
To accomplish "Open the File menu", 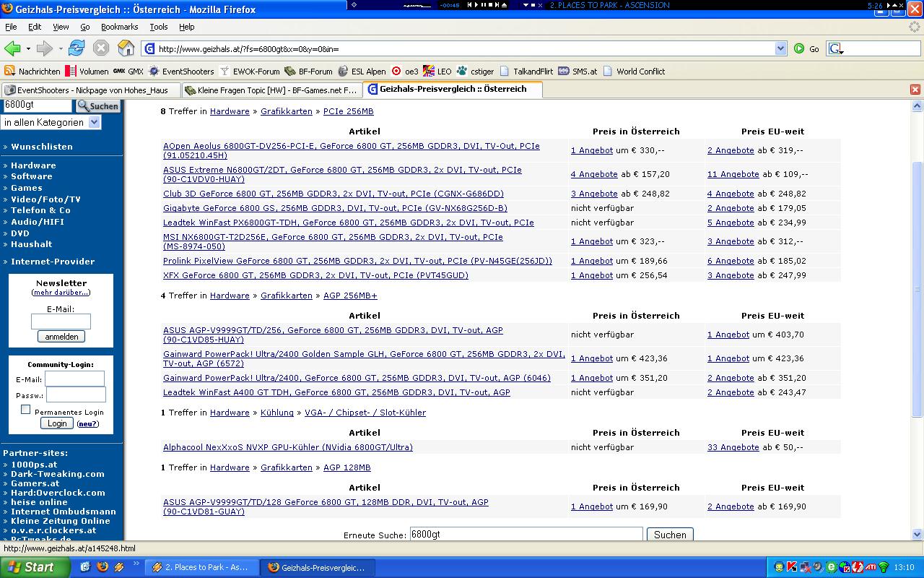I will click(11, 27).
